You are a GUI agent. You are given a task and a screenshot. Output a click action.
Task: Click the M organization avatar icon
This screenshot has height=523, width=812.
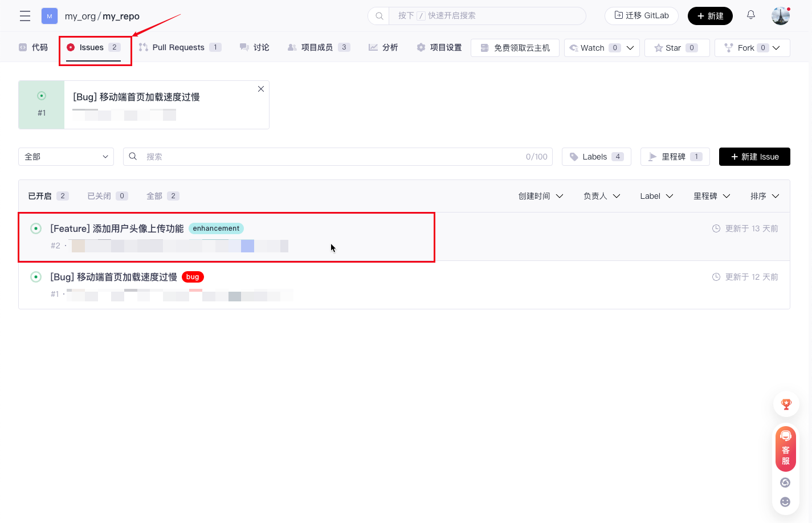coord(50,16)
